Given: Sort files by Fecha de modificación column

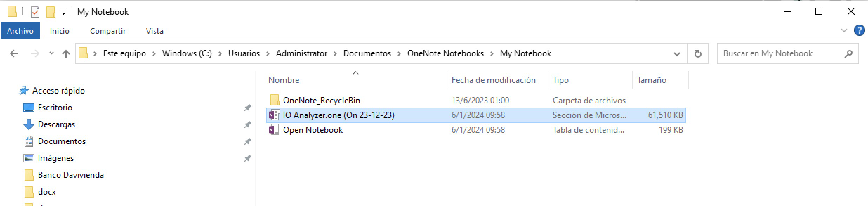Looking at the screenshot, I should click(493, 80).
